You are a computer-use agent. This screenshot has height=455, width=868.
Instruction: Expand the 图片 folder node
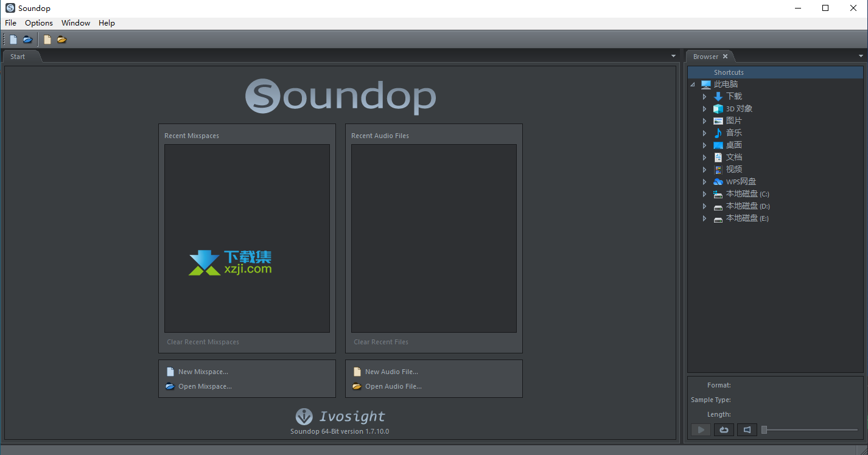[705, 121]
